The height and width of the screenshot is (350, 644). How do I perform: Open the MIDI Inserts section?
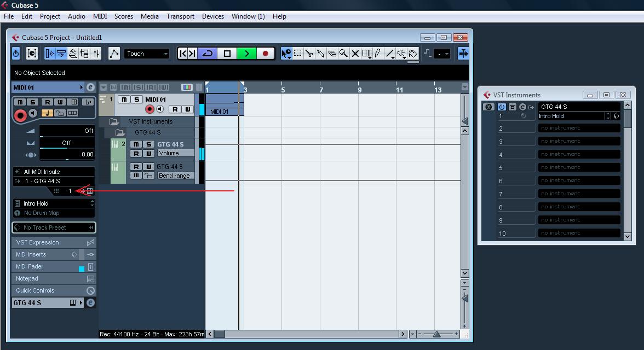pos(54,254)
